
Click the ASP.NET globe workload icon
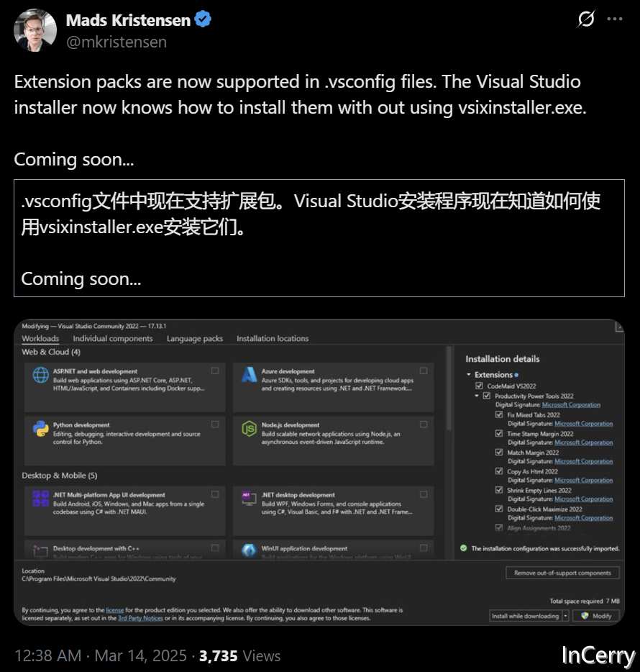(40, 375)
